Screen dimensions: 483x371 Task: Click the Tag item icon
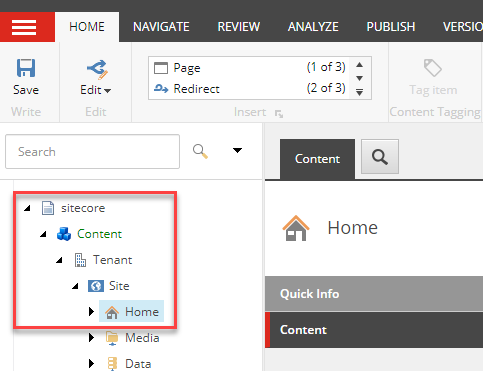tap(433, 68)
